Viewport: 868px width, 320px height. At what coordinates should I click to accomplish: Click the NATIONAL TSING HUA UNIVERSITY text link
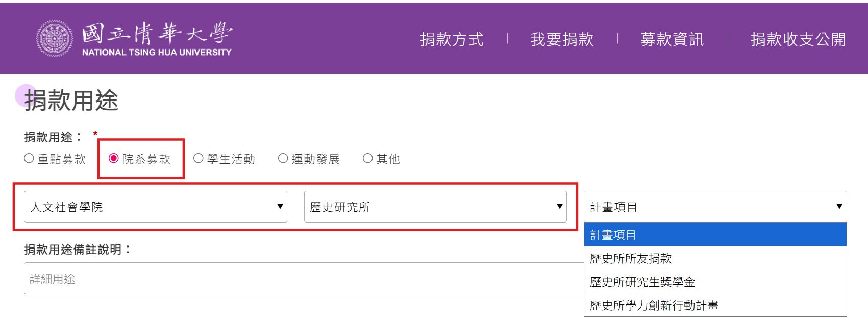157,52
